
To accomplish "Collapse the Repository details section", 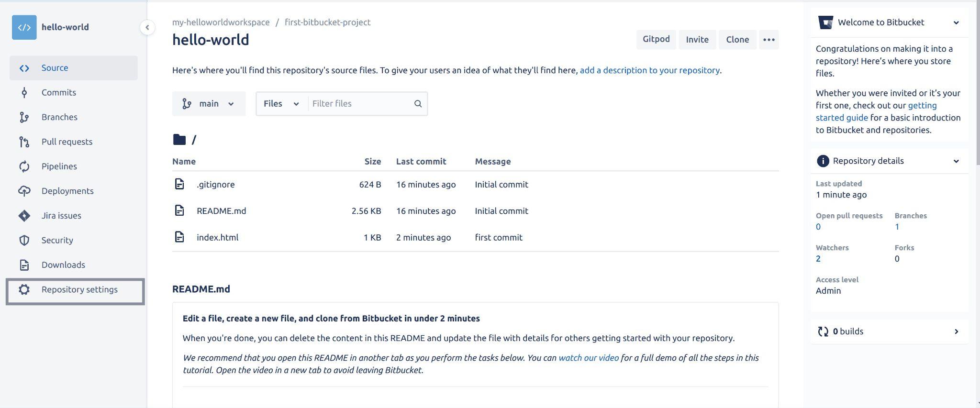I will (x=956, y=161).
